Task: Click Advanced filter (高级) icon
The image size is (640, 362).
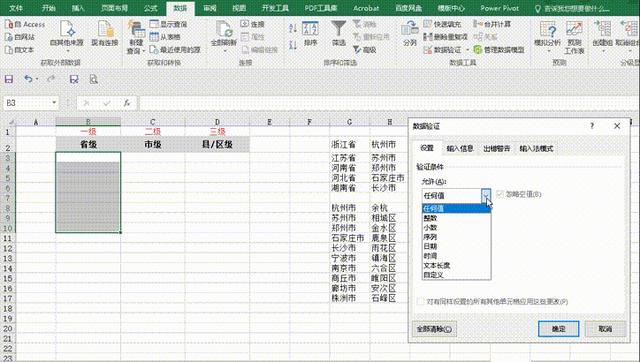Action: [x=357, y=50]
